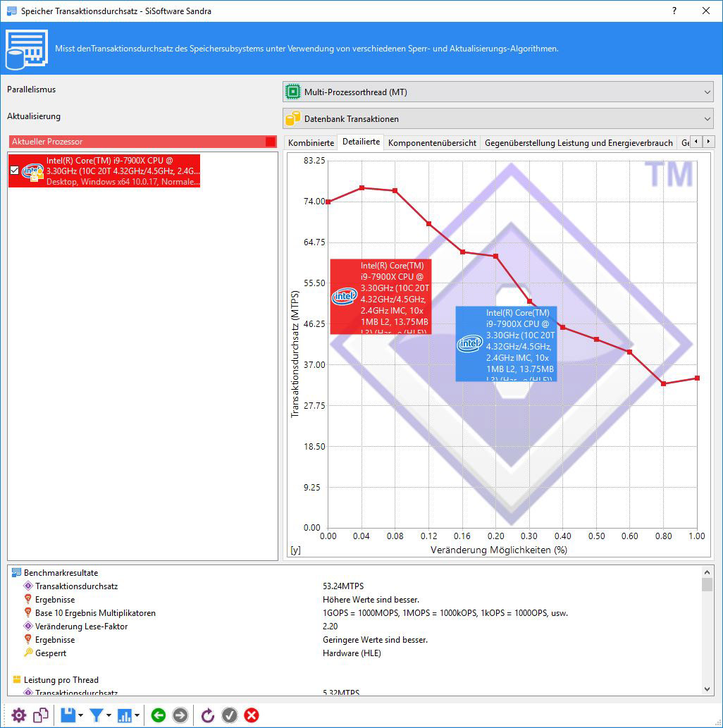This screenshot has width=723, height=728.
Task: Open the Parallelismus dropdown Multi-Prozessorthread
Action: [x=498, y=92]
